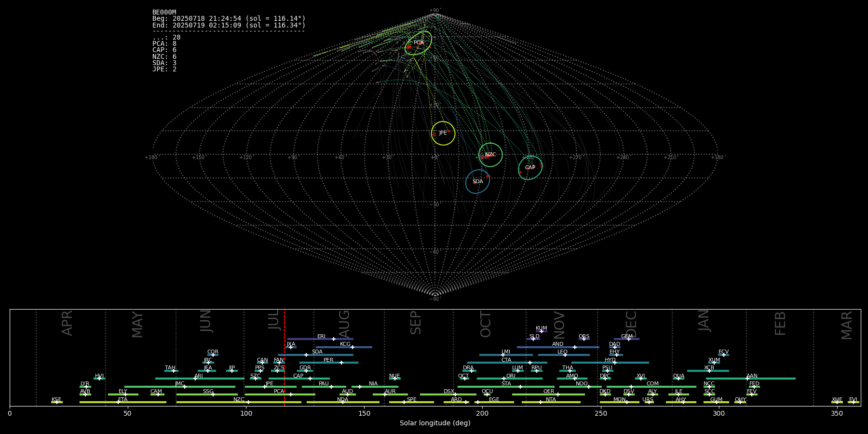The width and height of the screenshot is (868, 434).
Task: Click the MON shower label in timeline
Action: (x=620, y=400)
